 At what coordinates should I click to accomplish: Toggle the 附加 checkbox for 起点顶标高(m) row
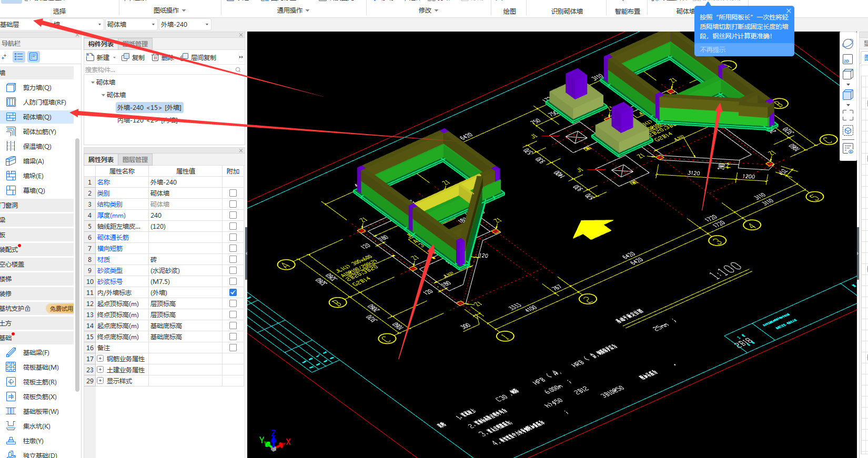233,304
